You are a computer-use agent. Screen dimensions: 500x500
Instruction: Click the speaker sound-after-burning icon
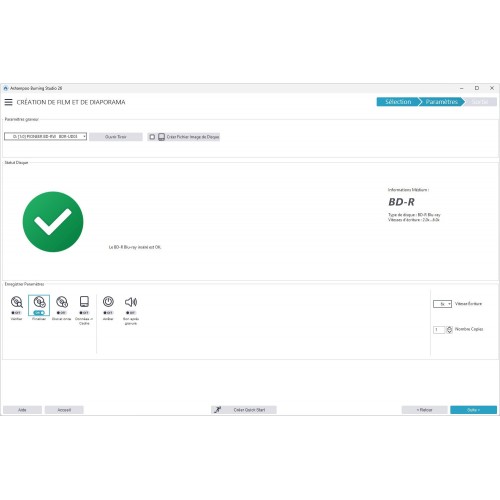[x=131, y=302]
